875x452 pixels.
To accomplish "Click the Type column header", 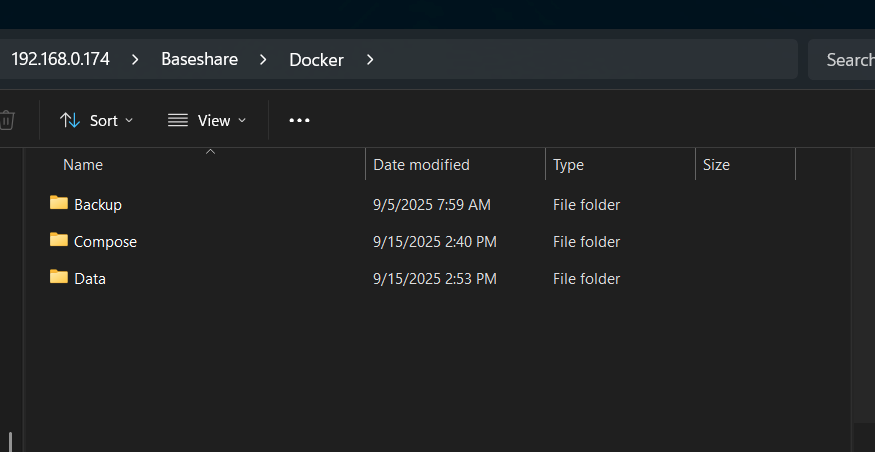I will click(568, 165).
